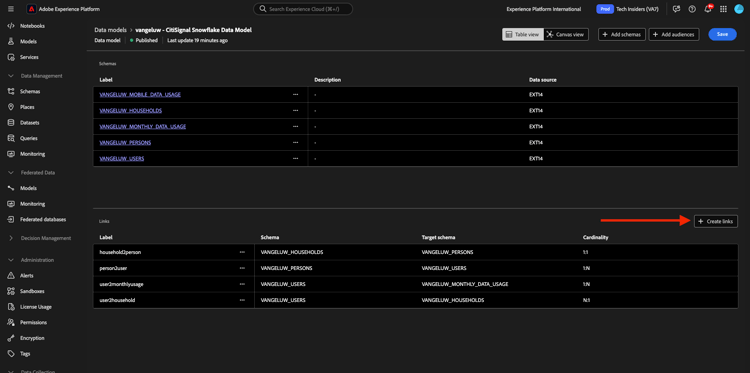This screenshot has height=373, width=750.
Task: Open more options for VANGELUW_USERS schema
Action: coord(296,158)
